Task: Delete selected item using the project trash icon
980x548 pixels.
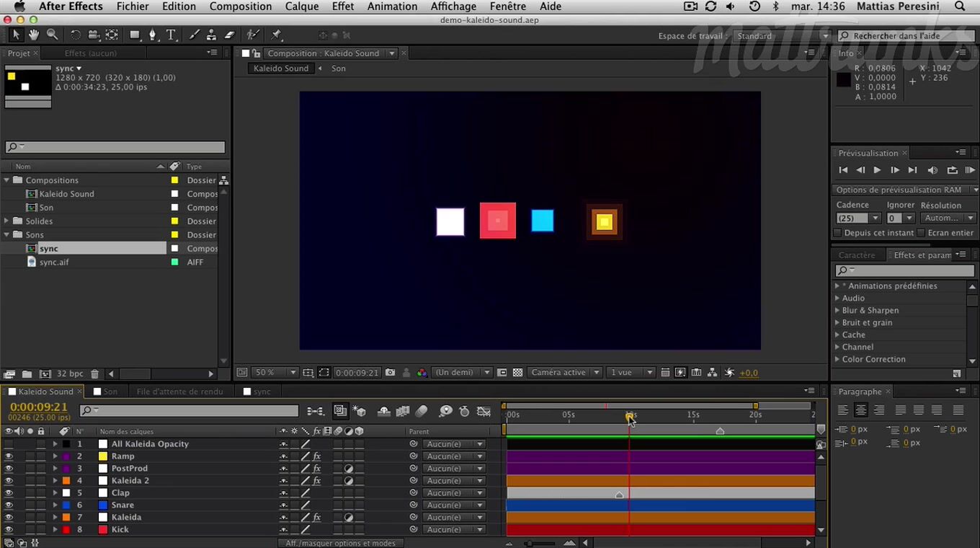Action: [x=94, y=374]
